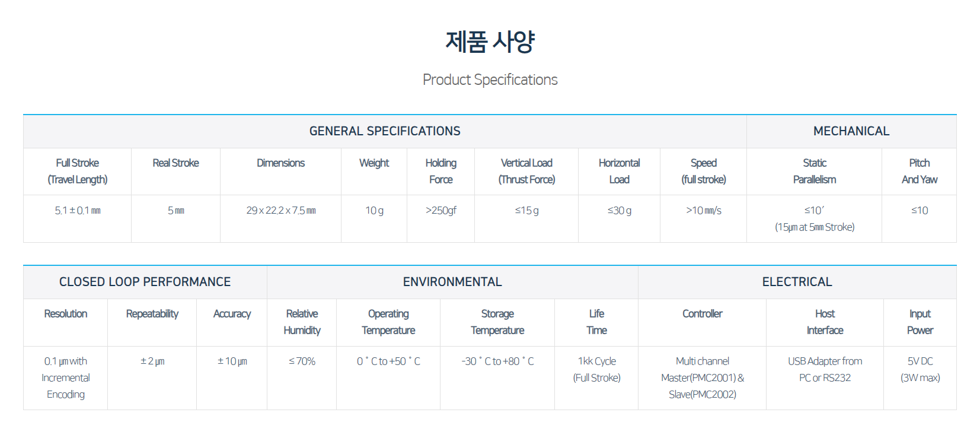Click the Repeatability ± 2 µm value
980x422 pixels.
coord(152,361)
